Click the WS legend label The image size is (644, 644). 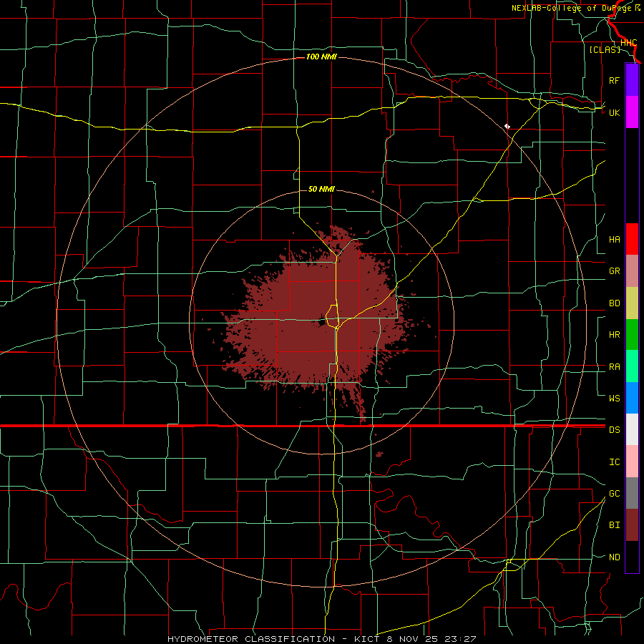[x=614, y=398]
